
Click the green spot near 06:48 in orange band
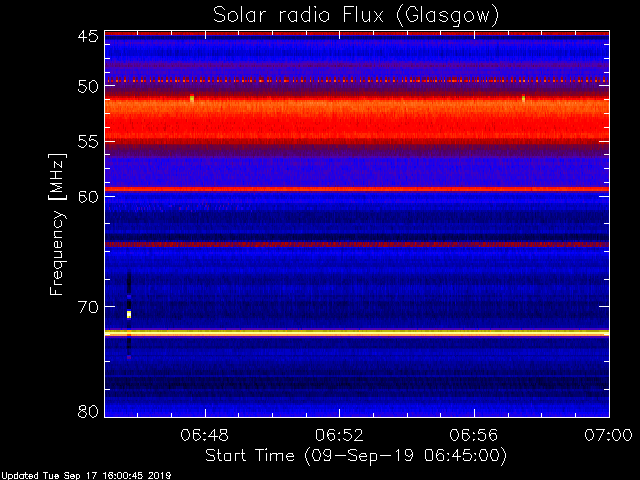[192, 98]
